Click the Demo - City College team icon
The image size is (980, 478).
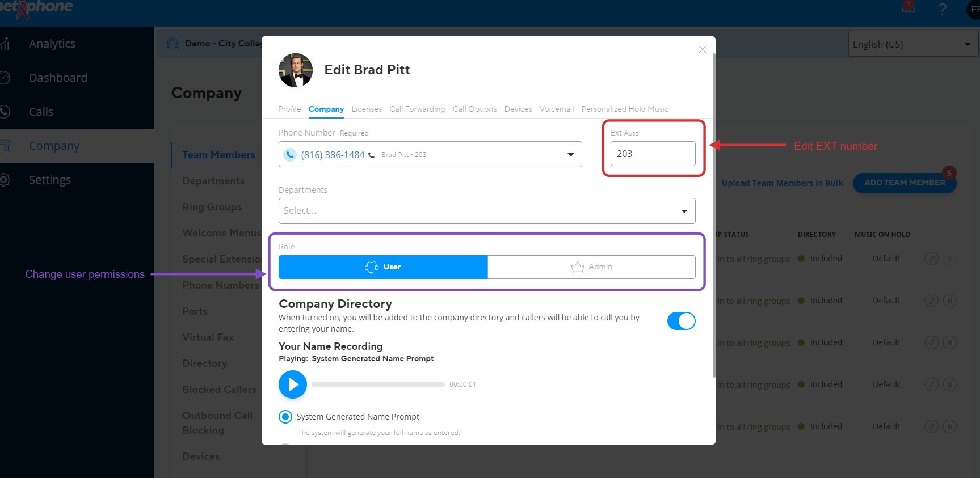(173, 44)
